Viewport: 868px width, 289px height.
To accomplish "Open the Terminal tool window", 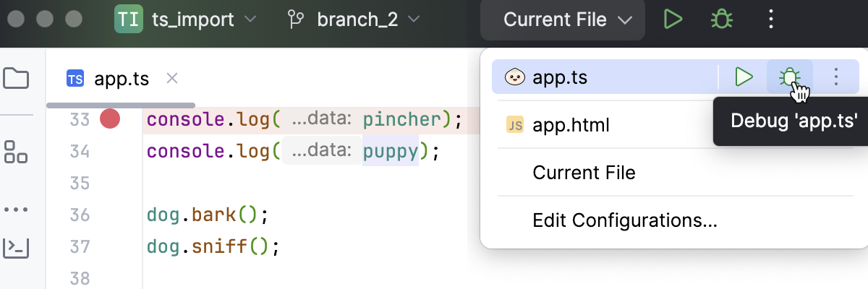I will (16, 247).
